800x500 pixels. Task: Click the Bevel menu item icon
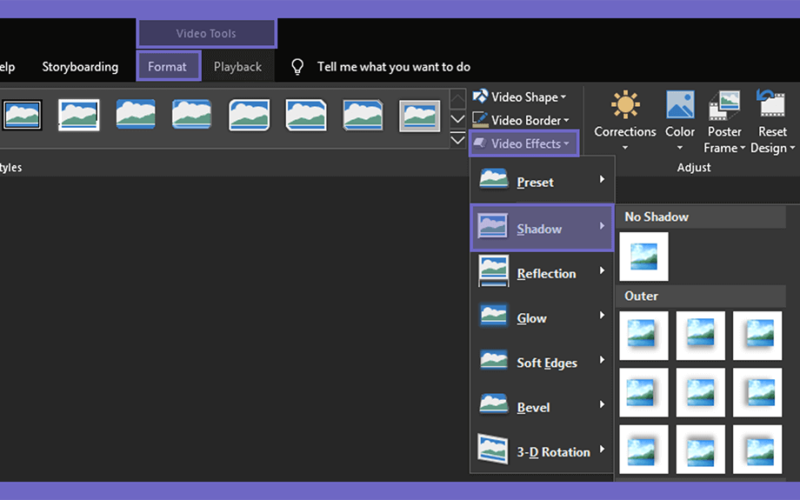point(493,404)
